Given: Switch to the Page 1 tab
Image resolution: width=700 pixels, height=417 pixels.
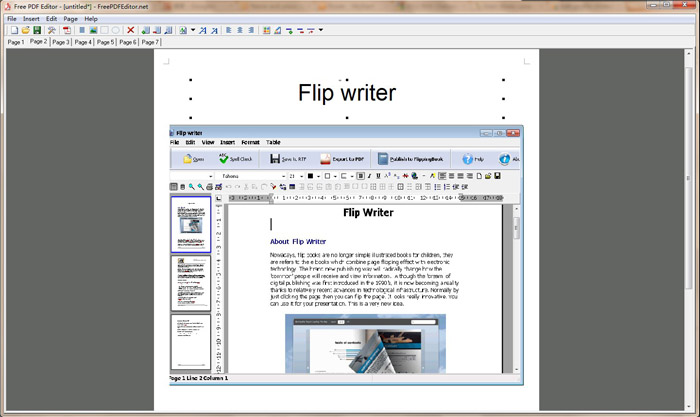Looking at the screenshot, I should click(16, 42).
